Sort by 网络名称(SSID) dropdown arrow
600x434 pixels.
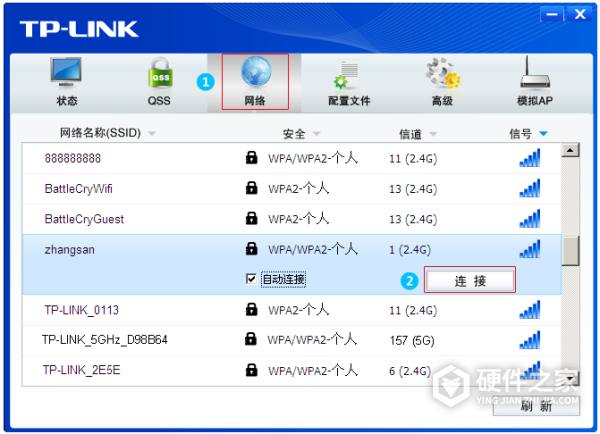pos(152,134)
